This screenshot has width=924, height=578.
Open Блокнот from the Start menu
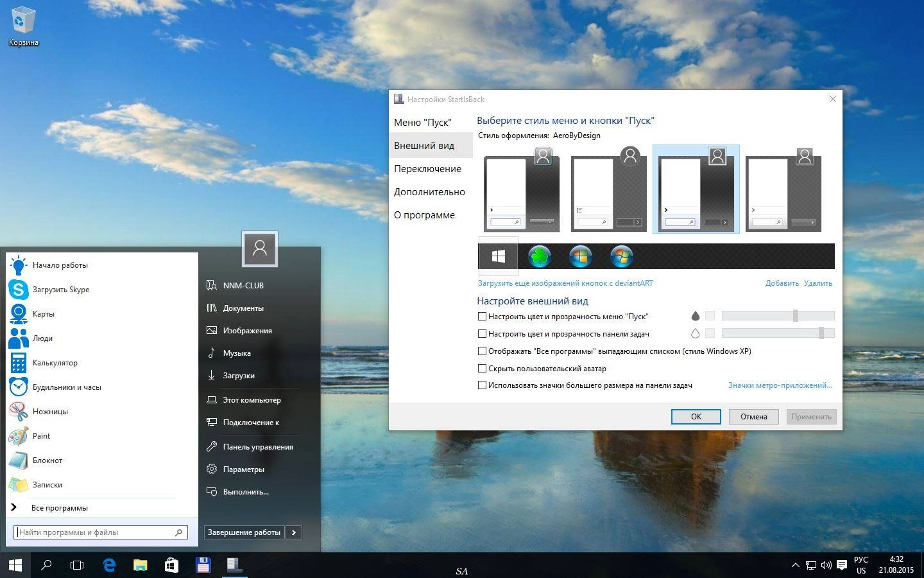tap(102, 460)
